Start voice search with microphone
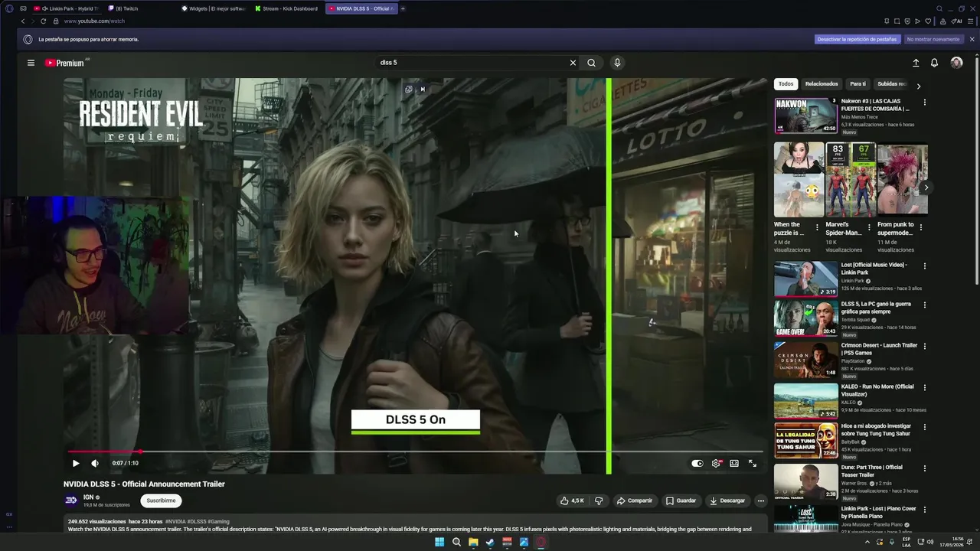Image resolution: width=980 pixels, height=551 pixels. (617, 63)
